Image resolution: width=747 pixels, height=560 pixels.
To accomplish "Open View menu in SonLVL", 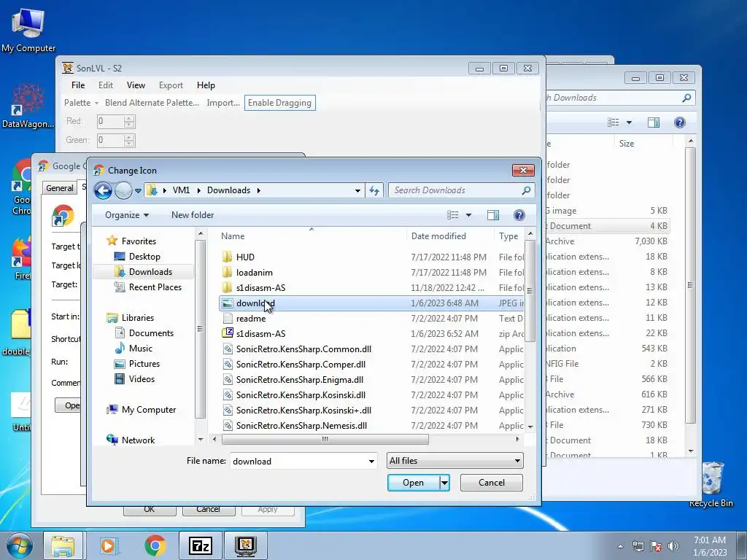I will [136, 85].
